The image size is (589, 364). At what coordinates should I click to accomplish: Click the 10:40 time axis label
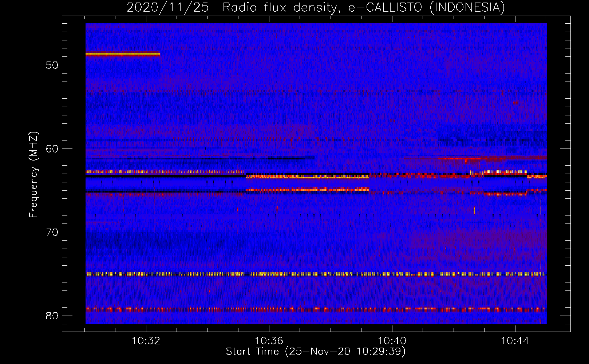392,341
